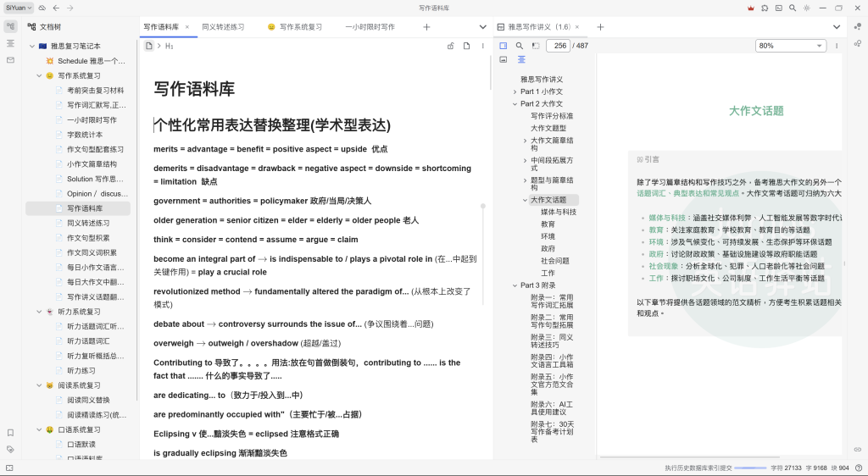Switch PDF sidebar to thumbnail view
This screenshot has width=868, height=476.
point(504,59)
